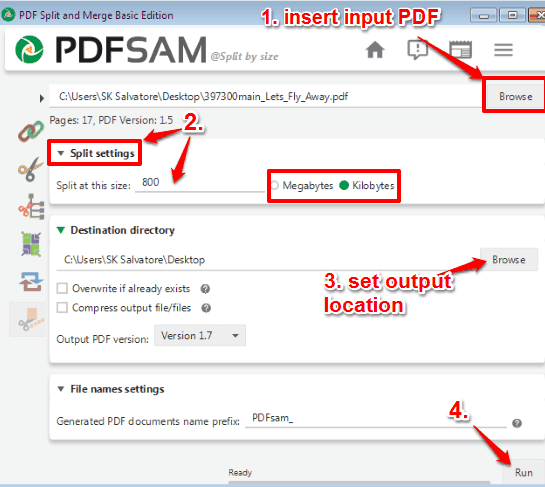Click help icon beside Compress output file/files
Viewport: 545px width, 487px height.
coord(206,308)
